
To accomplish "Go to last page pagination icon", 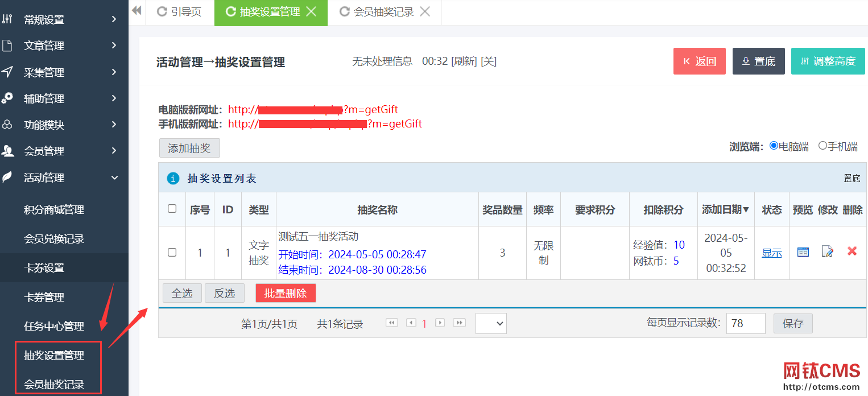I will 459,323.
